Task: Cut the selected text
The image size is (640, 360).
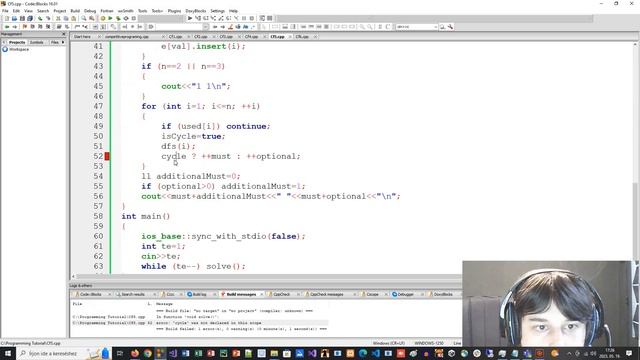Action: click(58, 18)
